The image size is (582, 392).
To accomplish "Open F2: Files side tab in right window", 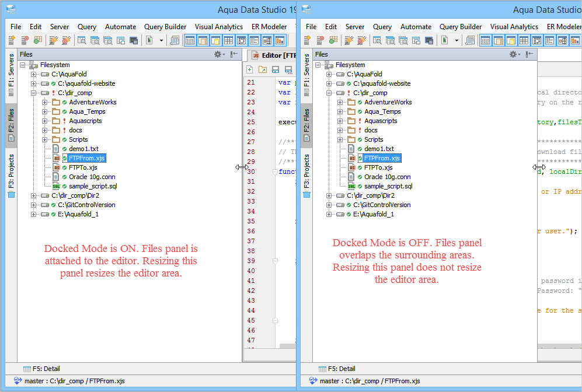I will pyautogui.click(x=306, y=125).
